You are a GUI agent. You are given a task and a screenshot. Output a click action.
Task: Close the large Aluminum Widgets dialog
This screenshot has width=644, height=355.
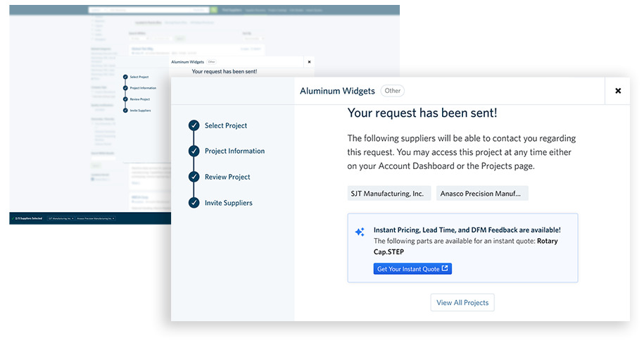pyautogui.click(x=617, y=91)
